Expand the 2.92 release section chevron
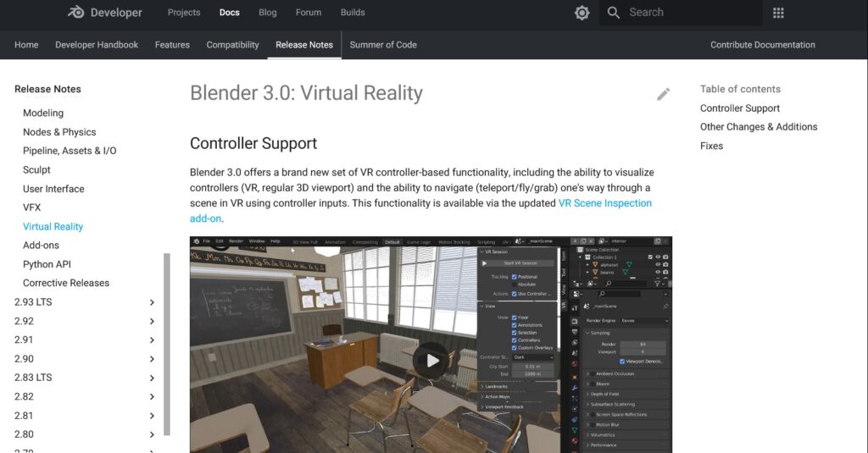This screenshot has width=868, height=453. click(152, 322)
